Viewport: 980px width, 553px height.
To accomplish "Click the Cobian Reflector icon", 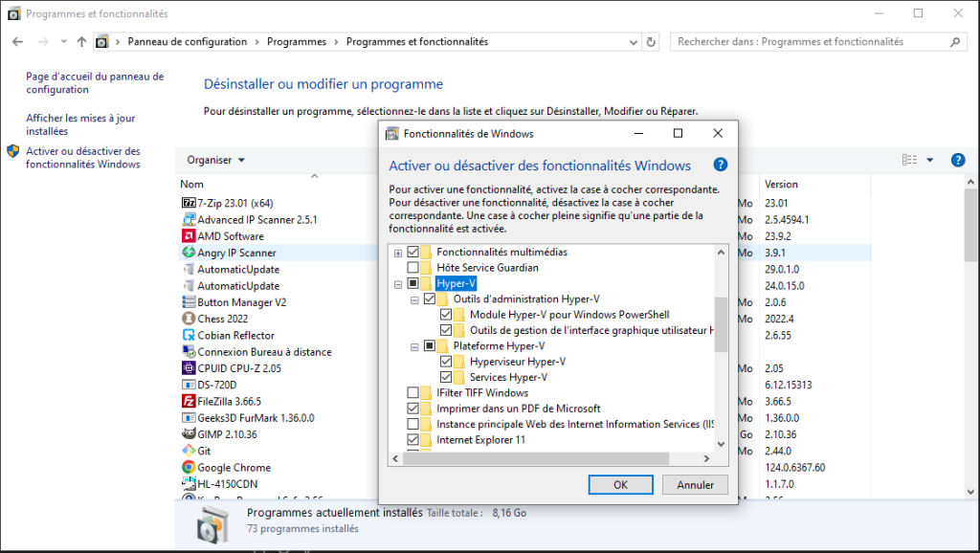I will (189, 335).
